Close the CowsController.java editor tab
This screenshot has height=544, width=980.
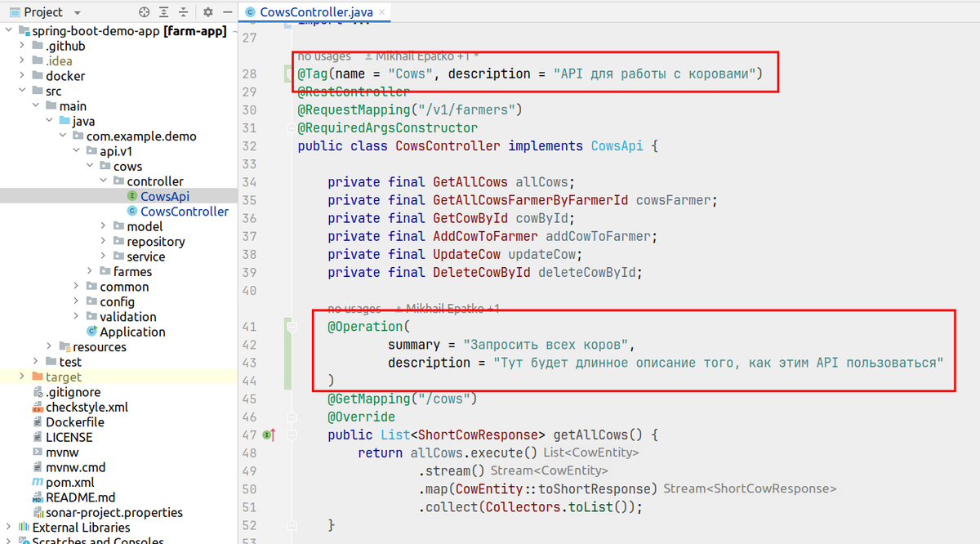point(381,12)
